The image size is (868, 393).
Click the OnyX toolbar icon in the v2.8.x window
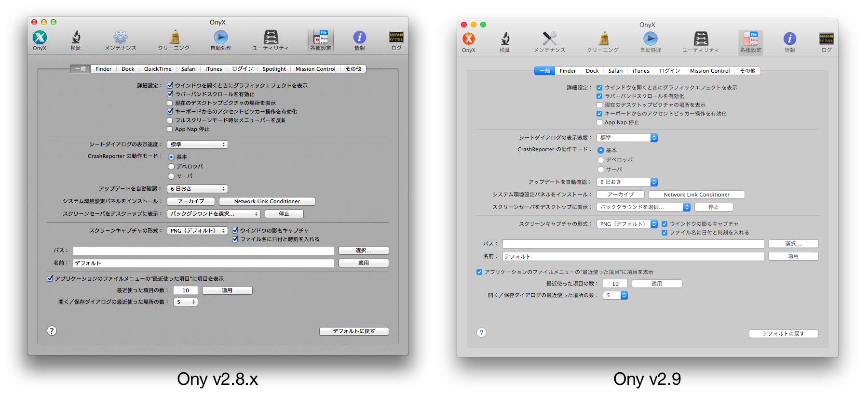(x=40, y=37)
